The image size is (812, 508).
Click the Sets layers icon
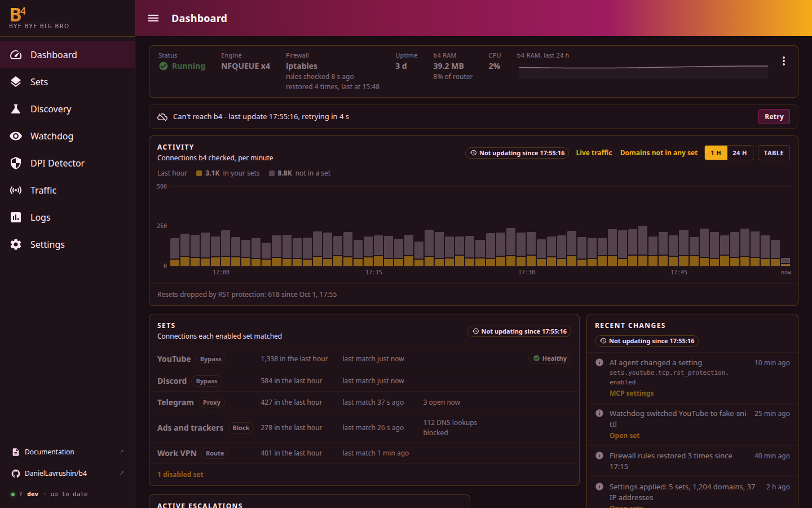pyautogui.click(x=16, y=82)
